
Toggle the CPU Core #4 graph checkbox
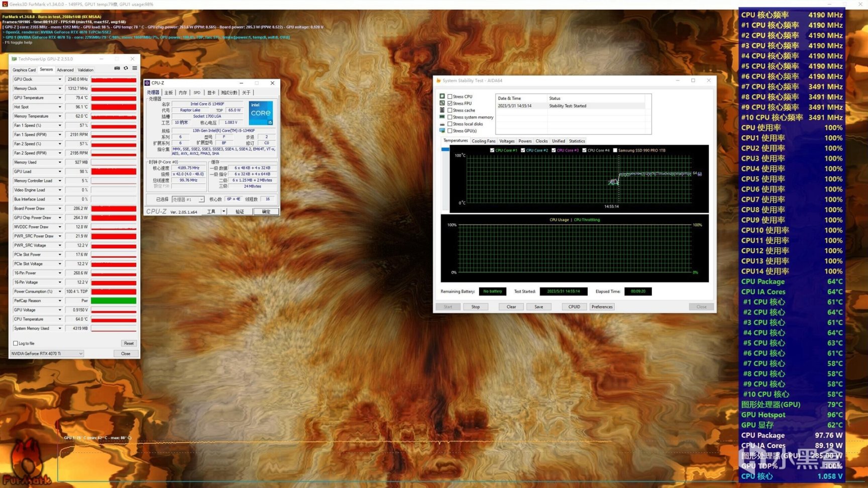tap(584, 150)
